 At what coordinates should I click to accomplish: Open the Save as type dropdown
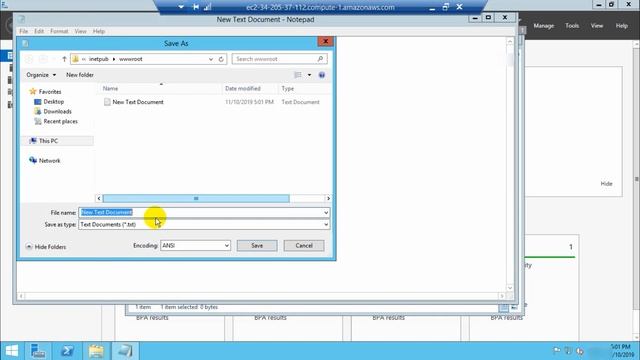pos(204,224)
